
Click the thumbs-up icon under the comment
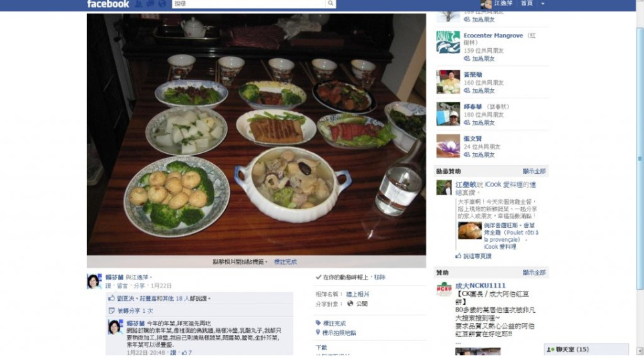point(184,352)
